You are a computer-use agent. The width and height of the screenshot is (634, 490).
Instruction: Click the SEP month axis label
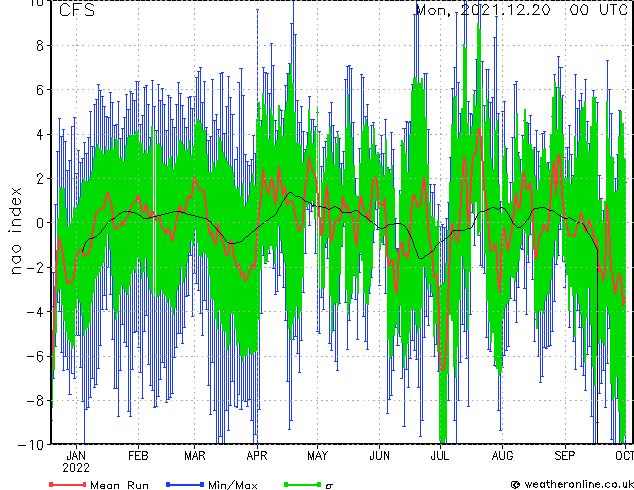coord(564,456)
